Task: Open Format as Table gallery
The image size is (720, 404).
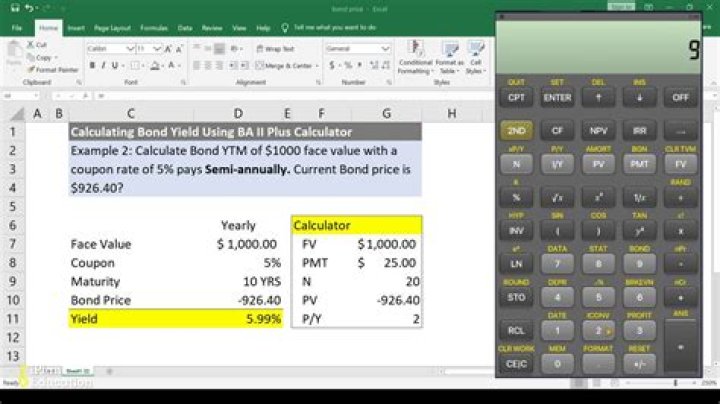Action: (x=449, y=57)
